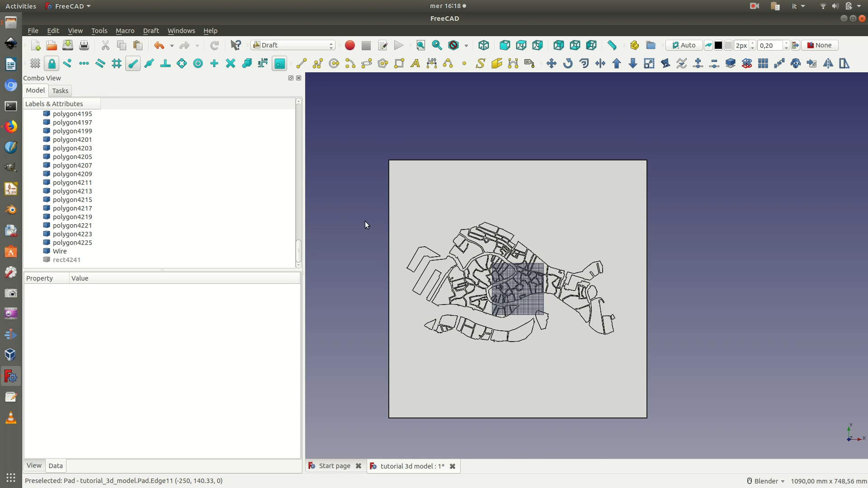
Task: Open the Draft menu
Action: (x=151, y=31)
